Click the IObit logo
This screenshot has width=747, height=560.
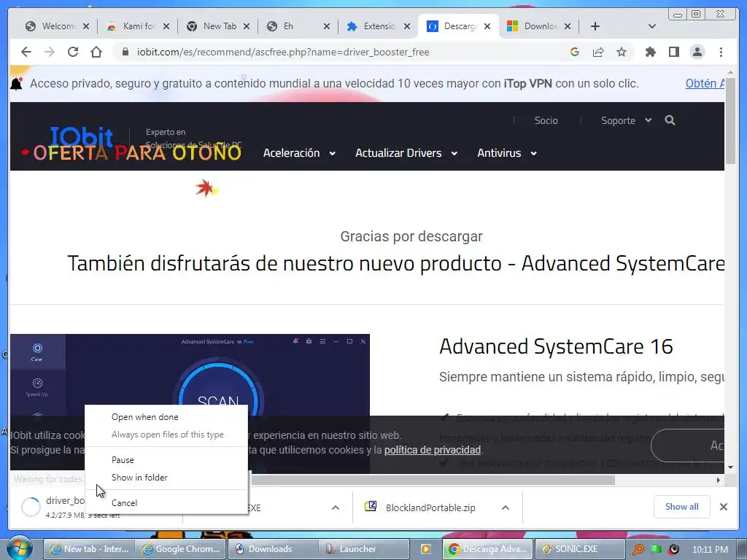tap(82, 136)
